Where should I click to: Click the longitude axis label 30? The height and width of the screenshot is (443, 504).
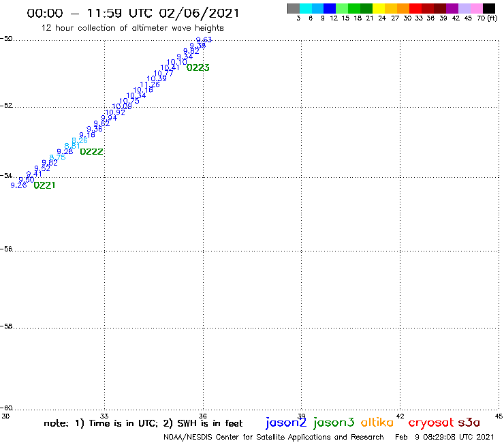pos(5,416)
